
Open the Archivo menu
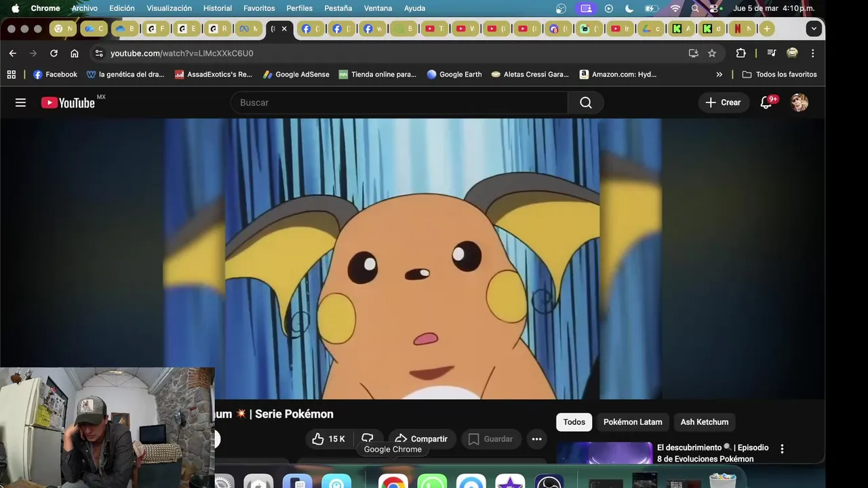(x=85, y=8)
